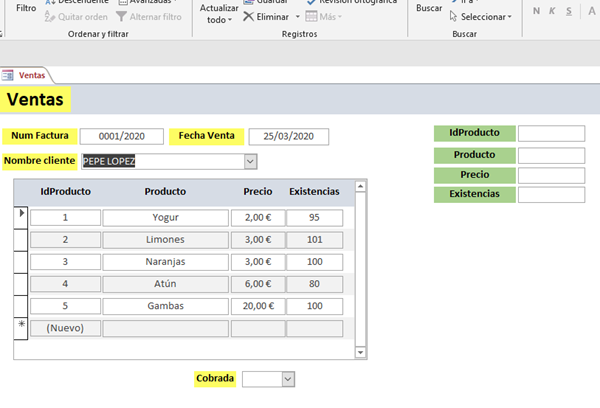Click the empty Precio field on right
This screenshot has height=408, width=600.
click(x=551, y=175)
